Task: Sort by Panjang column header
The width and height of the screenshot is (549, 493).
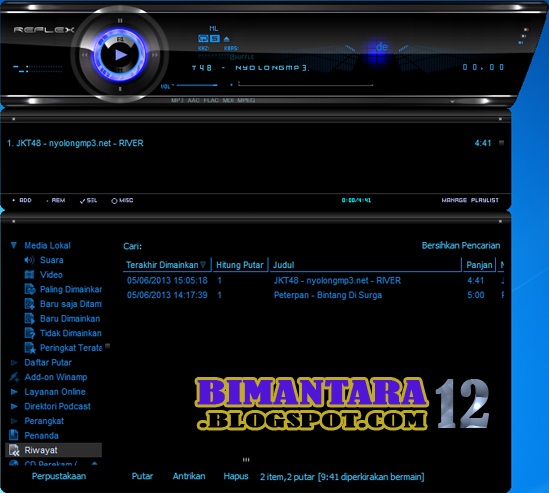Action: [x=479, y=265]
